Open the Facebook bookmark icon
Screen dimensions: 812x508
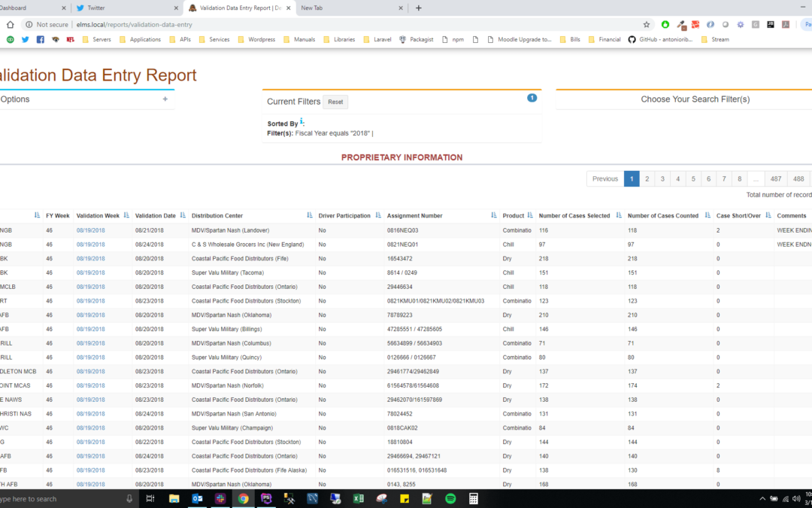(x=41, y=39)
